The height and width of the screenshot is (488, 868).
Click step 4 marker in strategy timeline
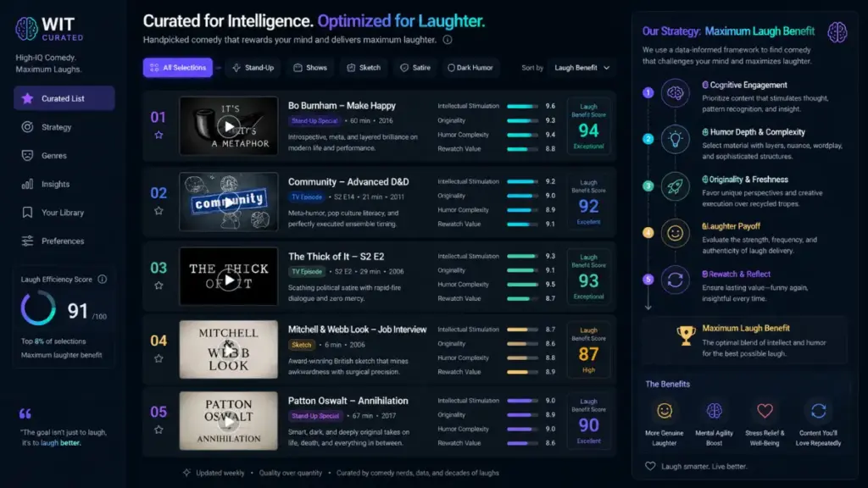pos(648,232)
